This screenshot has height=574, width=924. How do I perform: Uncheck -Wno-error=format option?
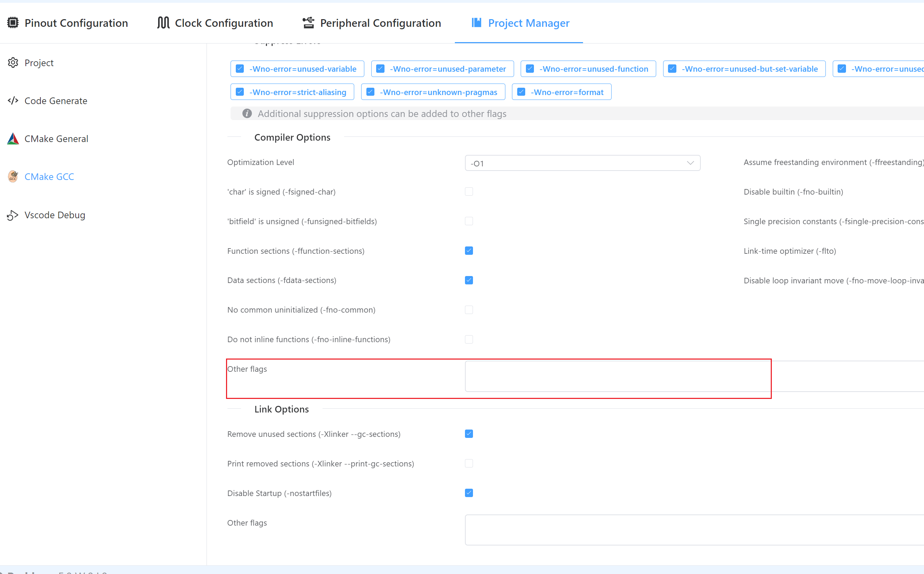pyautogui.click(x=521, y=92)
